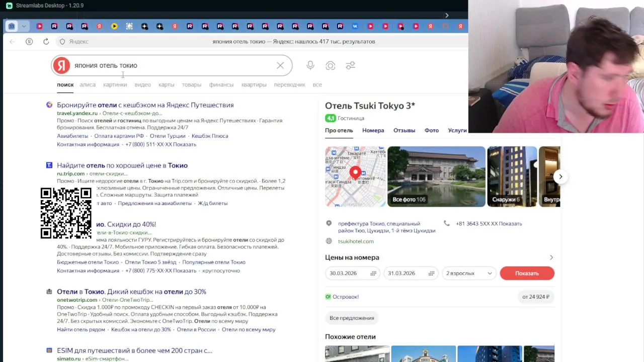Click the QR code overlay
Screen dimensions: 644x362
66,213
